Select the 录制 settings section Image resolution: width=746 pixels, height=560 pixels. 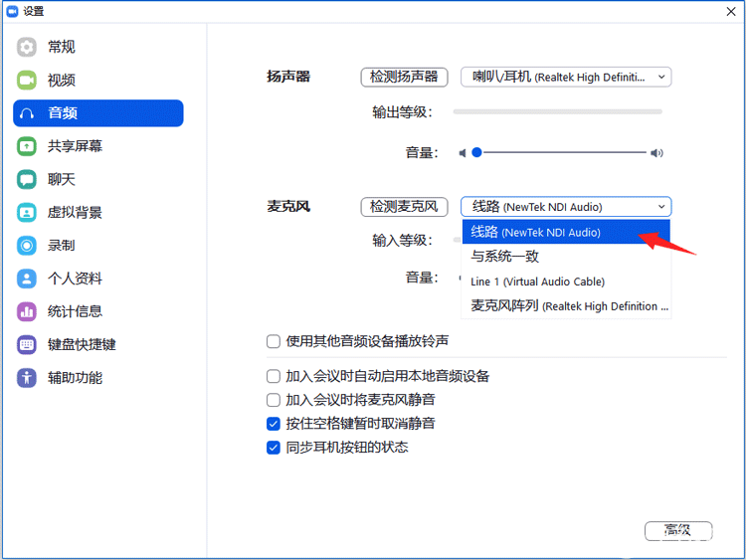[98, 246]
